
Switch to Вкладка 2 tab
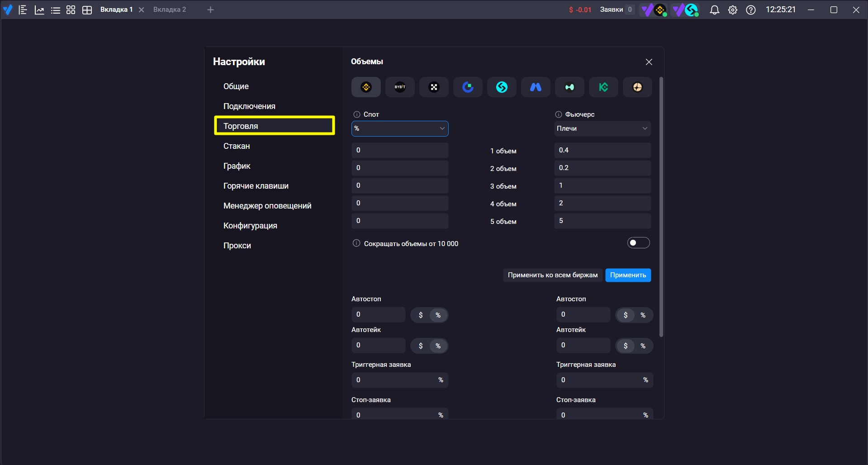pos(170,9)
